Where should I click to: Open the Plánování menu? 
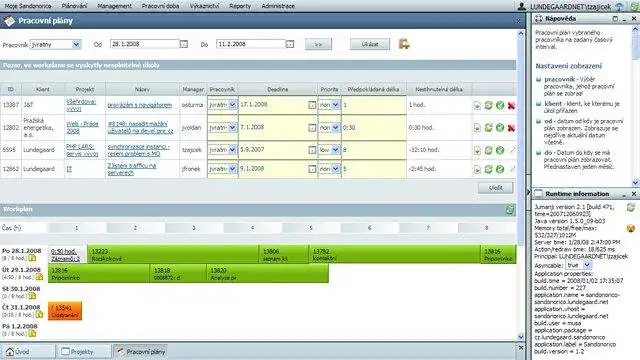pos(74,6)
